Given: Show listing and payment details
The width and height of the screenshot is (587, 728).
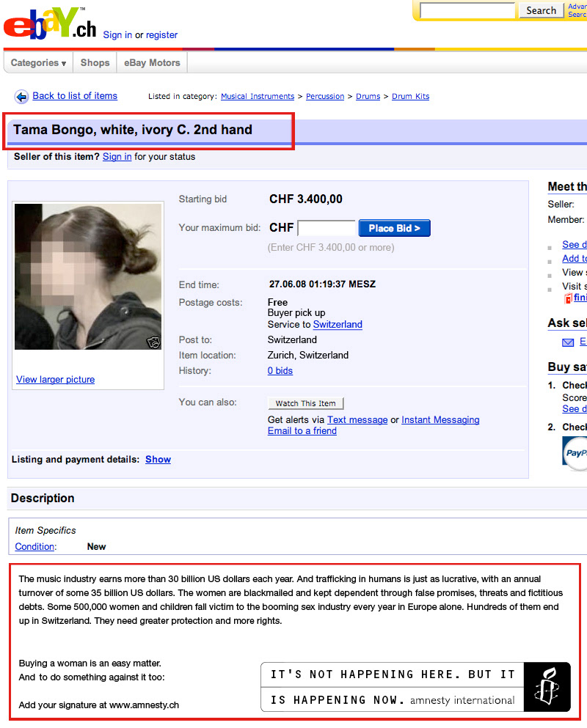Looking at the screenshot, I should click(x=158, y=459).
